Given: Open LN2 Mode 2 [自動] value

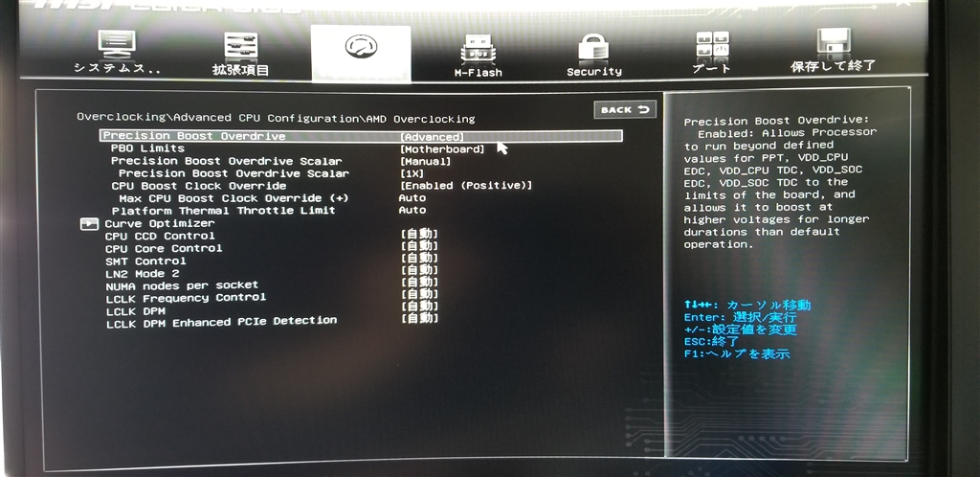Looking at the screenshot, I should click(419, 270).
